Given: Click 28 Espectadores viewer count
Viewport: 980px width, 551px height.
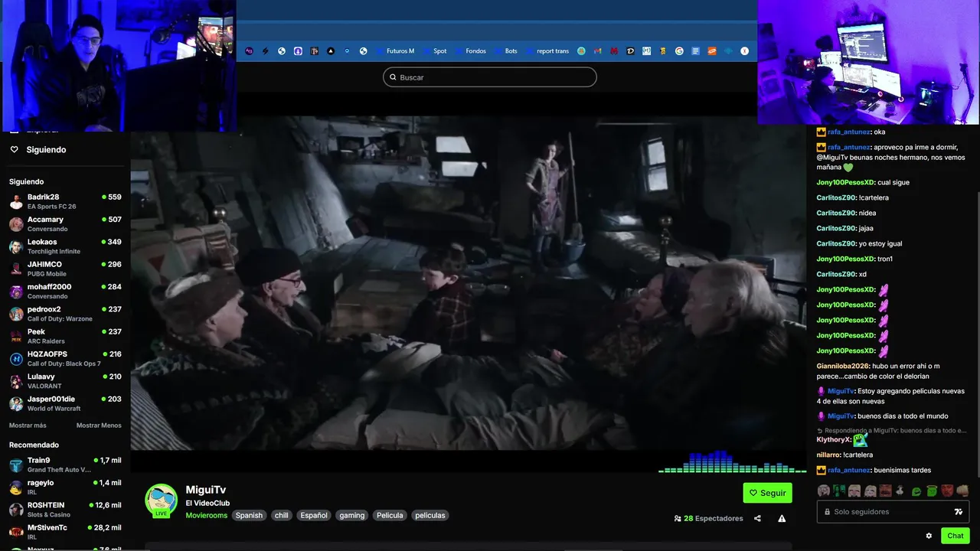Looking at the screenshot, I should [708, 518].
